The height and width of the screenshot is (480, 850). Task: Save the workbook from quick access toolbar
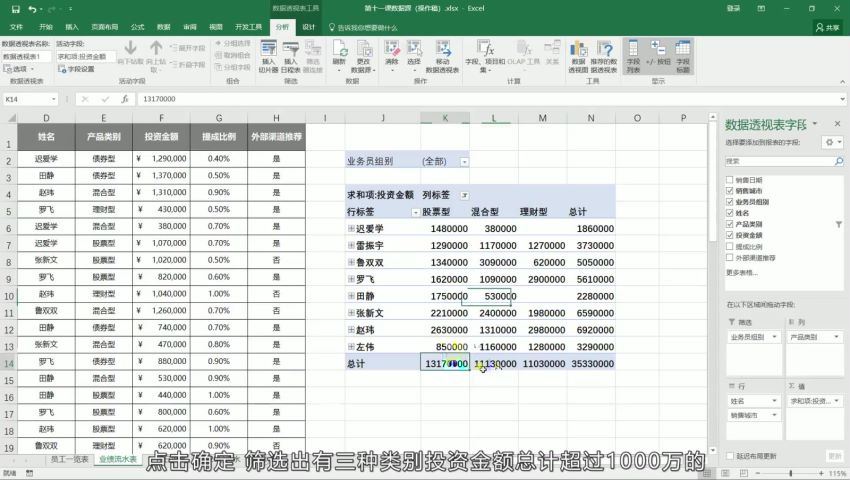[16, 9]
